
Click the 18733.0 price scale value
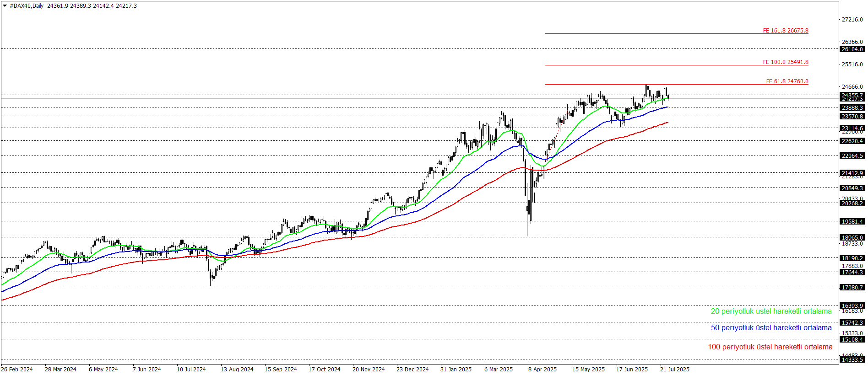point(852,244)
